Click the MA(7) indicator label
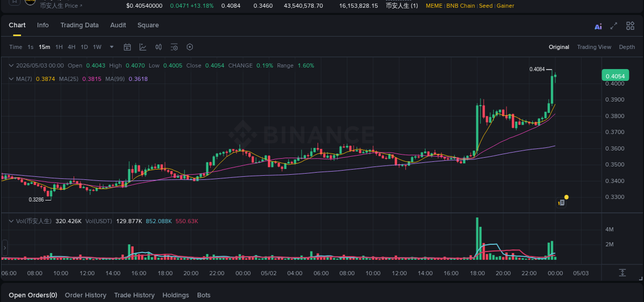The width and height of the screenshot is (644, 302). coord(24,79)
